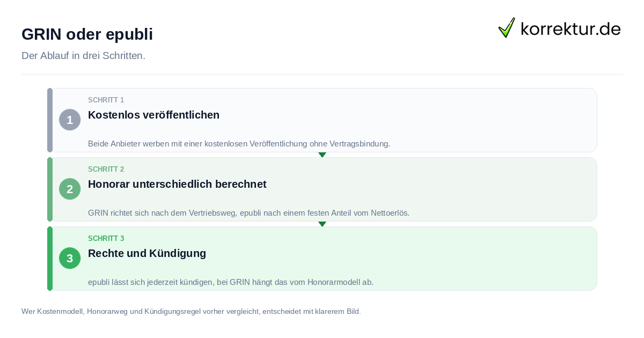This screenshot has width=644, height=338.
Task: Click the step 1 number circle
Action: coord(70,120)
